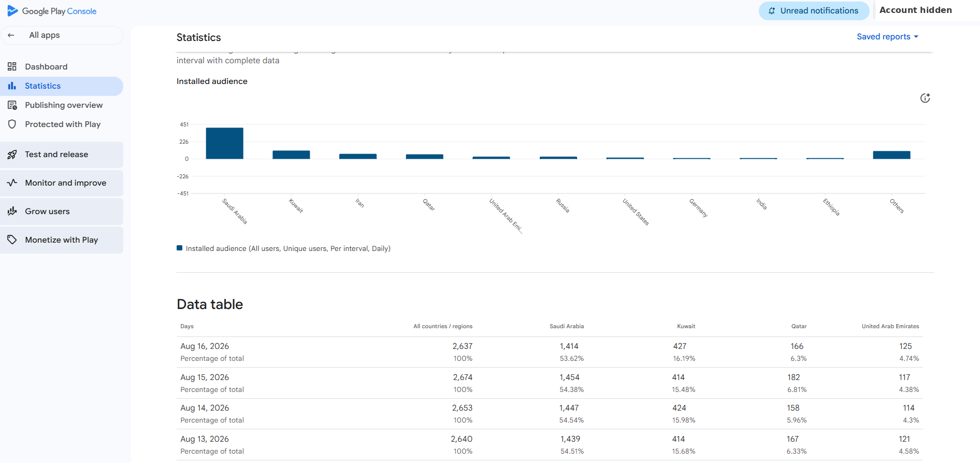Open Protected with Play page
The width and height of the screenshot is (980, 463).
tap(62, 124)
